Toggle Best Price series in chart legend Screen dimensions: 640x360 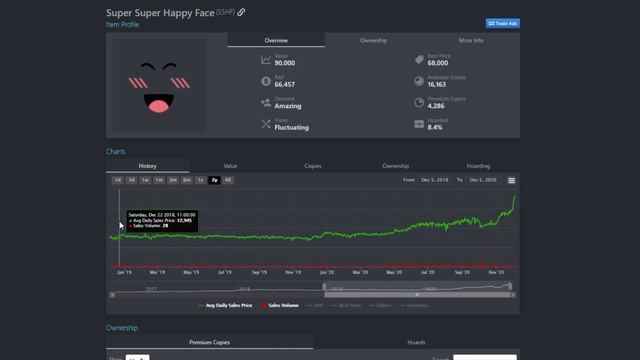(346, 305)
